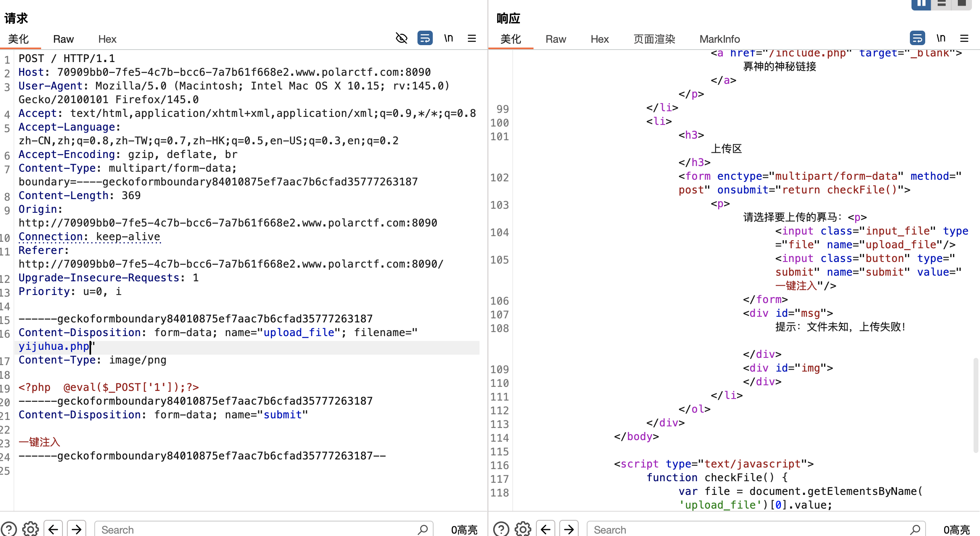980x536 pixels.
Task: Toggle word wrap icon in request panel
Action: [x=425, y=38]
